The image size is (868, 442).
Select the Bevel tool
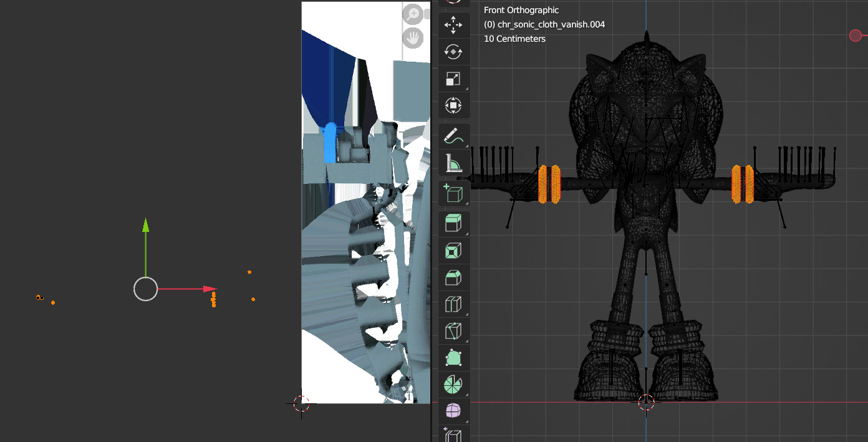click(x=453, y=277)
